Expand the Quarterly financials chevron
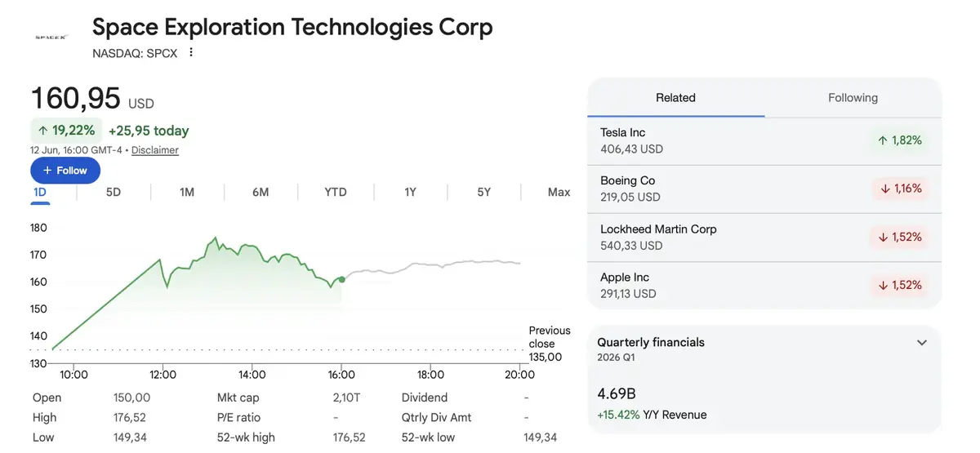The width and height of the screenshot is (980, 453). click(x=922, y=343)
